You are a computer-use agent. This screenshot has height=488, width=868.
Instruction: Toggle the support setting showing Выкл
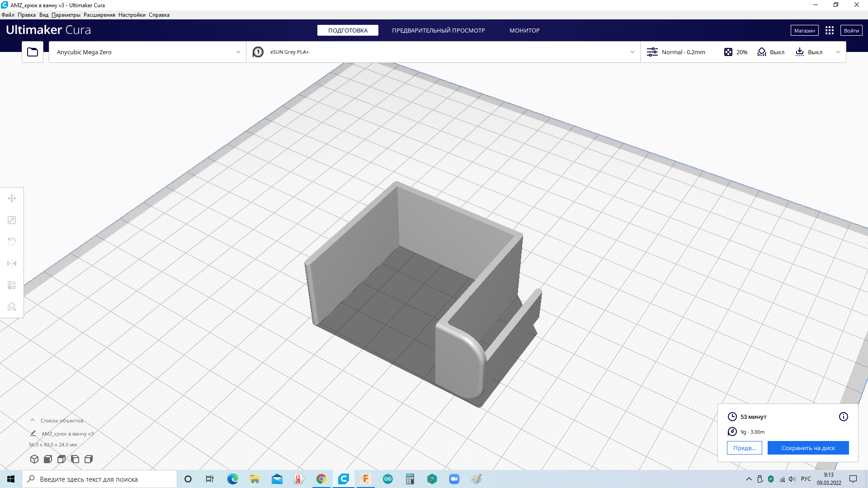(x=771, y=52)
